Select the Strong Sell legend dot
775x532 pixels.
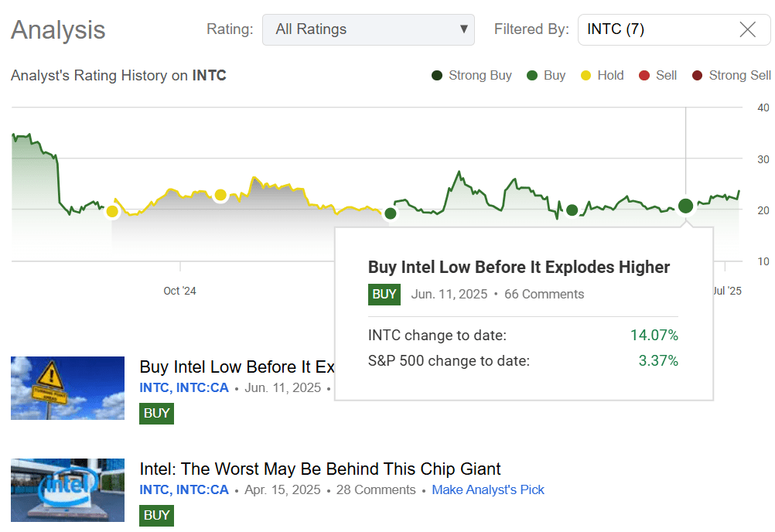coord(696,75)
